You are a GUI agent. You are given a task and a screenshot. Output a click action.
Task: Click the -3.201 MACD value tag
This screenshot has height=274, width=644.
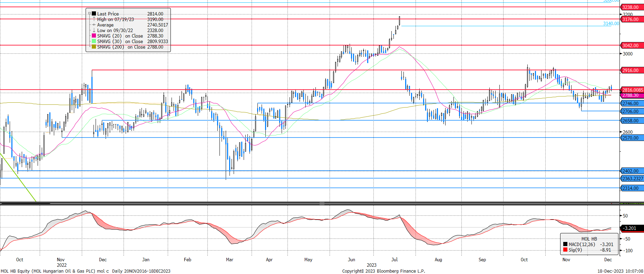631,228
